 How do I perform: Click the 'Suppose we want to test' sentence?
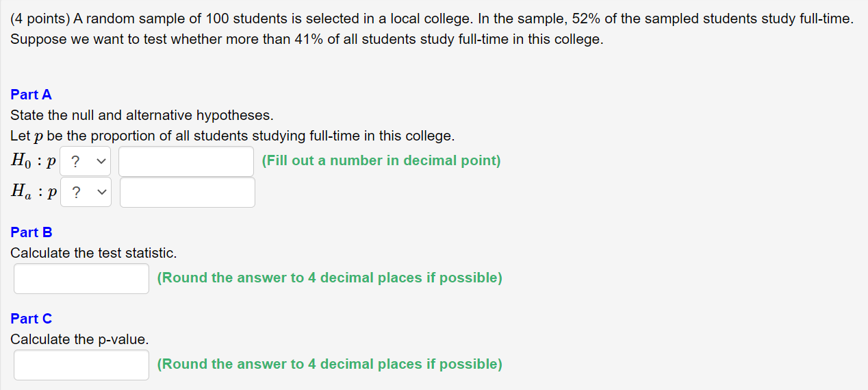pos(307,39)
